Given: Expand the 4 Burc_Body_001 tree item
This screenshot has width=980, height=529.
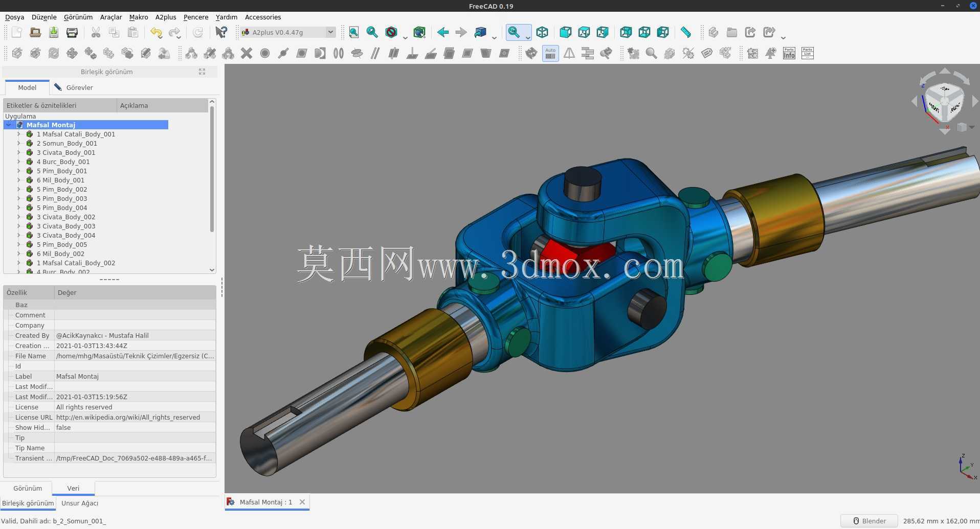Looking at the screenshot, I should 18,162.
